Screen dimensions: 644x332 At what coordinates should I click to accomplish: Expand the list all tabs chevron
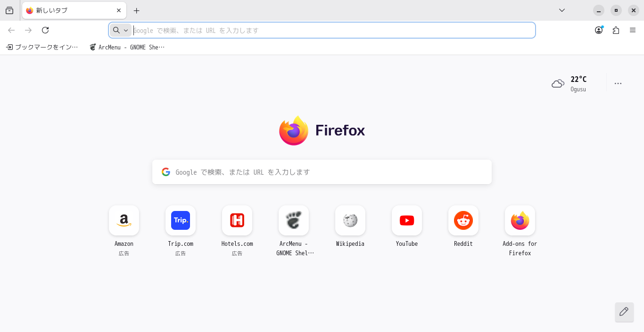pyautogui.click(x=562, y=10)
